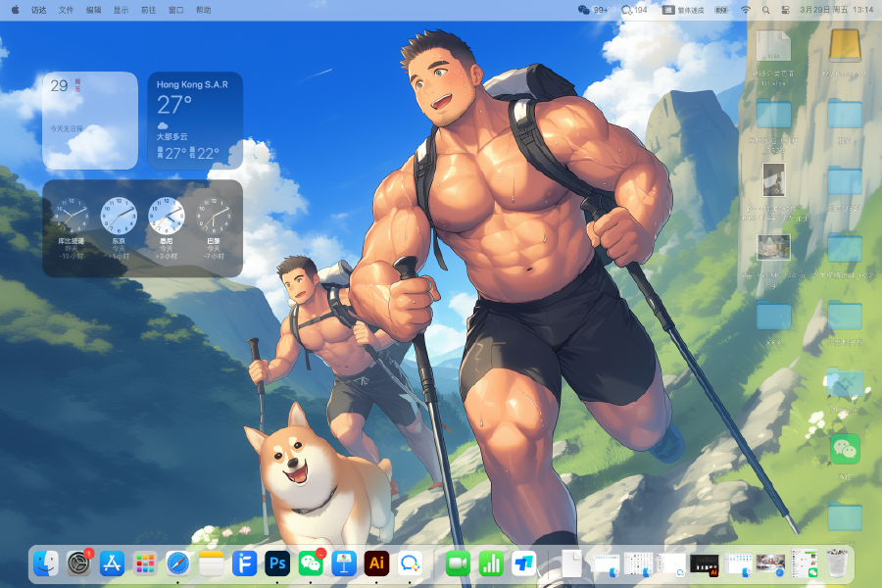Open WeChat from the Dock
Screen dimensions: 882x588
(x=311, y=563)
